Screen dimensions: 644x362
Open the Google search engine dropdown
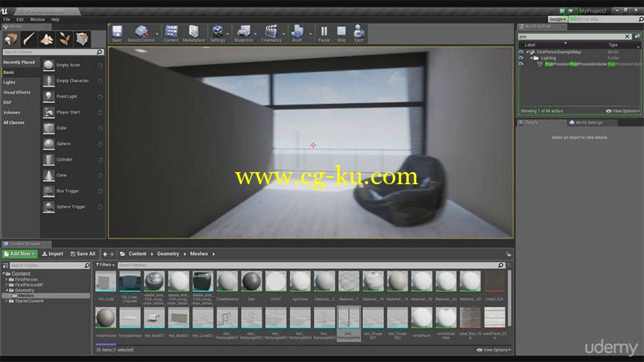[x=557, y=19]
